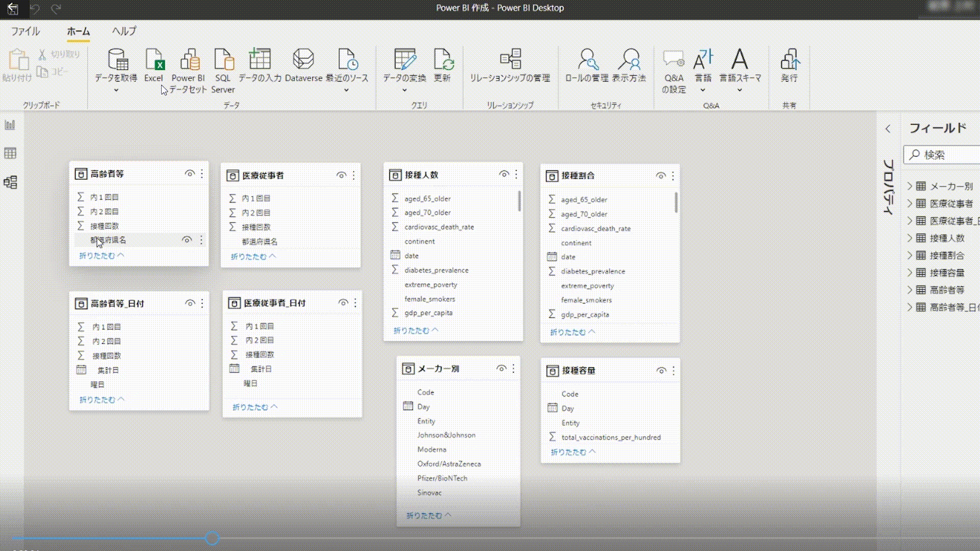
Task: Toggle visibility of 医療従事者_日付 table
Action: (343, 303)
